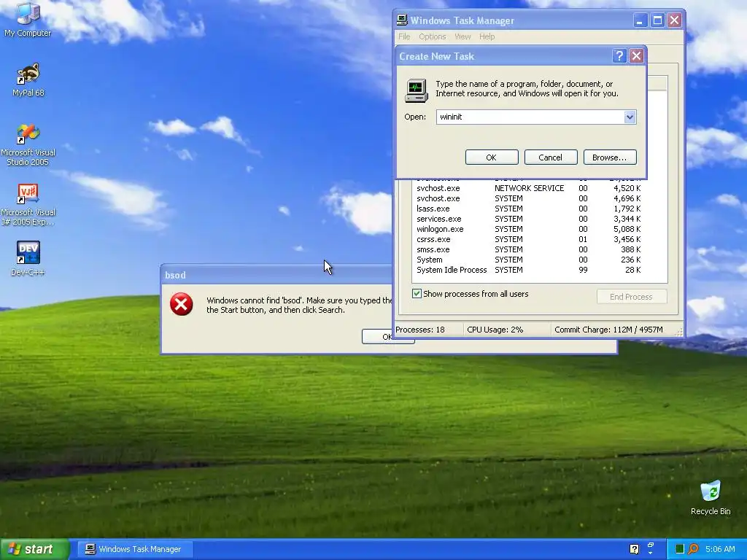Open the Help menu in Task Manager
The image size is (747, 560).
[x=487, y=36]
